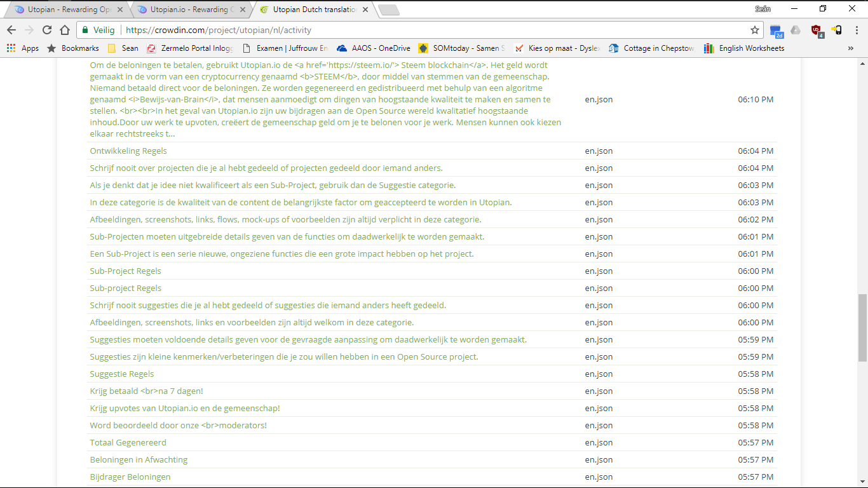Open the Zermelo Portal bookmark
This screenshot has width=868, height=488.
click(x=190, y=48)
